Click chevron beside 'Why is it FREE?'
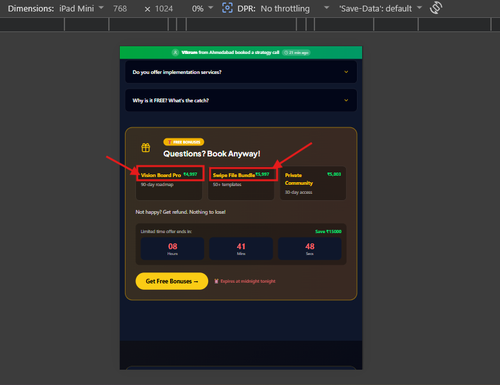 346,100
